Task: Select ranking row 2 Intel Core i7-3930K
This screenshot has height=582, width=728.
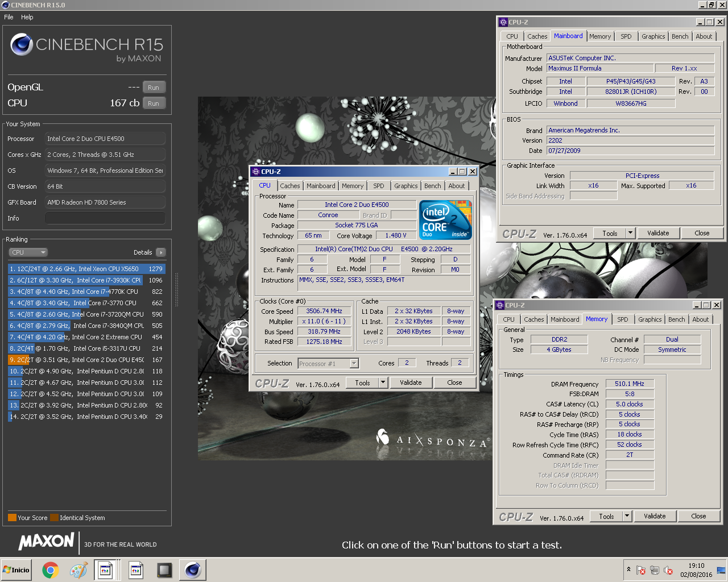Action: tap(86, 280)
